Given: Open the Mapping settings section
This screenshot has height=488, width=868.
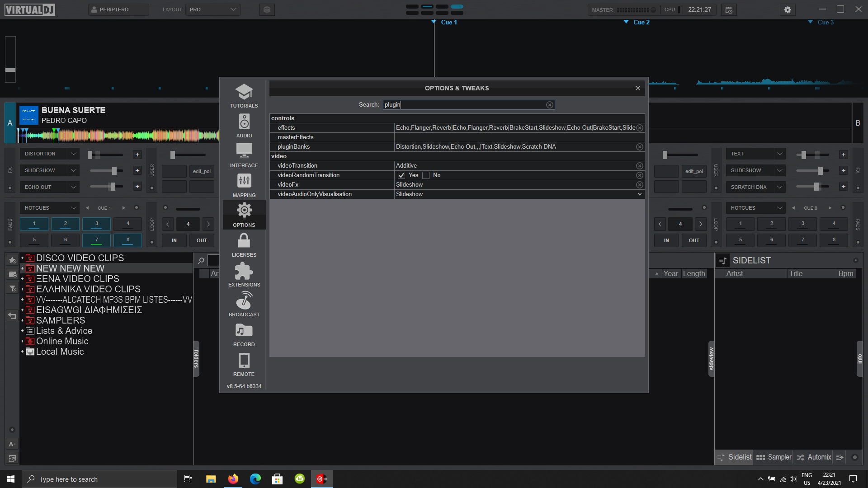Looking at the screenshot, I should tap(244, 185).
